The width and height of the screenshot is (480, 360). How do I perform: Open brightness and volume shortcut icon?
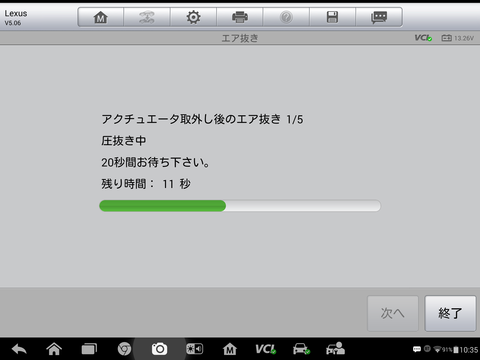(x=195, y=349)
